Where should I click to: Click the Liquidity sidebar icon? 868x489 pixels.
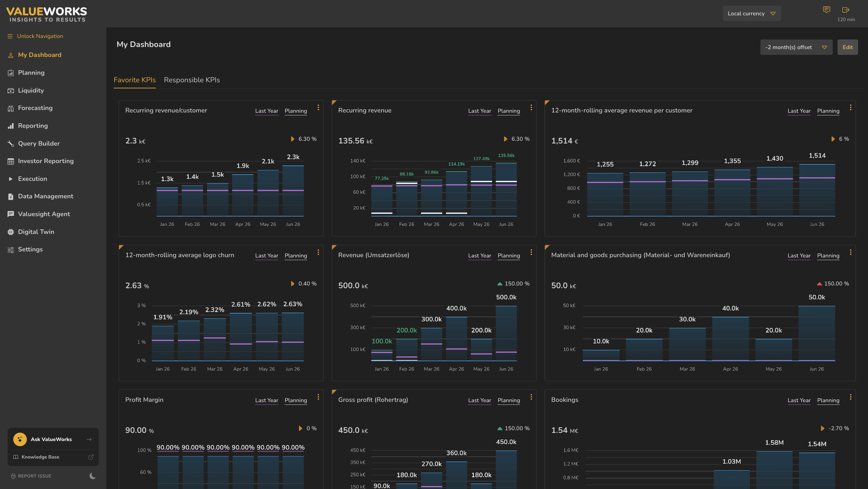[x=11, y=91]
